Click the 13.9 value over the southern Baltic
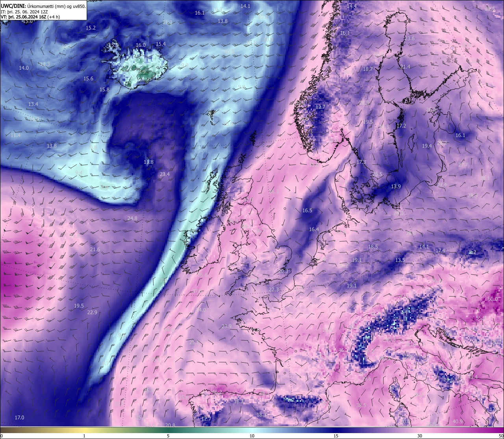The image size is (504, 439). 396,187
